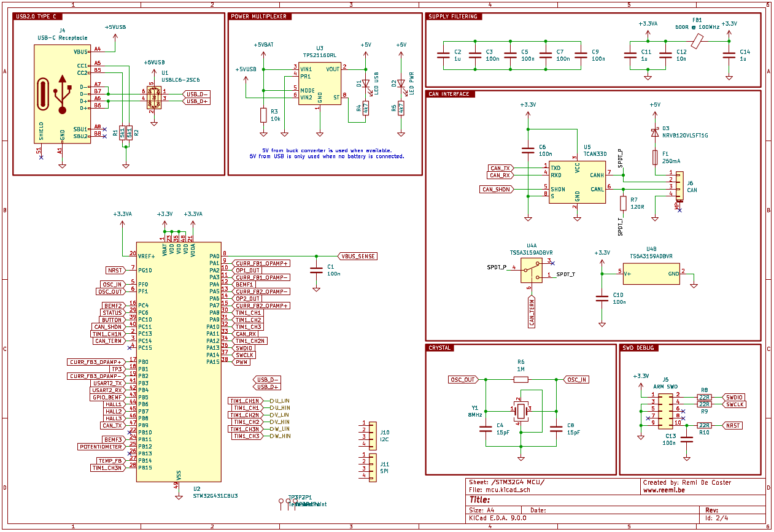Click the D1 LED USB diode symbol
This screenshot has height=532, width=774.
pos(366,83)
